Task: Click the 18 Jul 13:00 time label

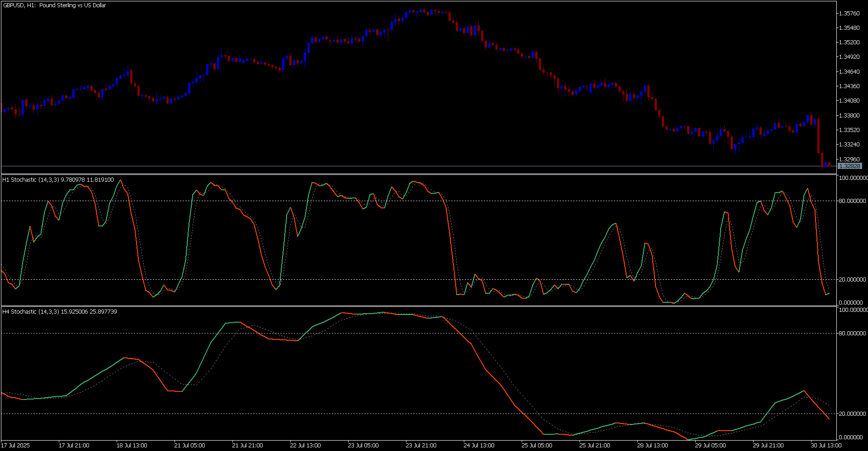Action: coord(132,446)
